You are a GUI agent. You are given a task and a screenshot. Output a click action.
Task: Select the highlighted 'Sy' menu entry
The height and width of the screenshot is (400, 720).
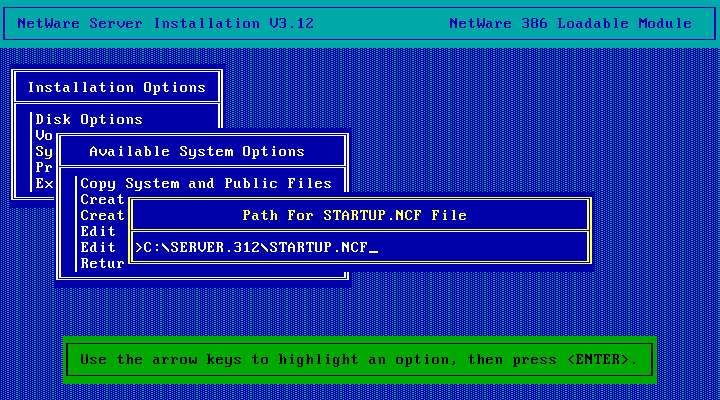pyautogui.click(x=44, y=152)
